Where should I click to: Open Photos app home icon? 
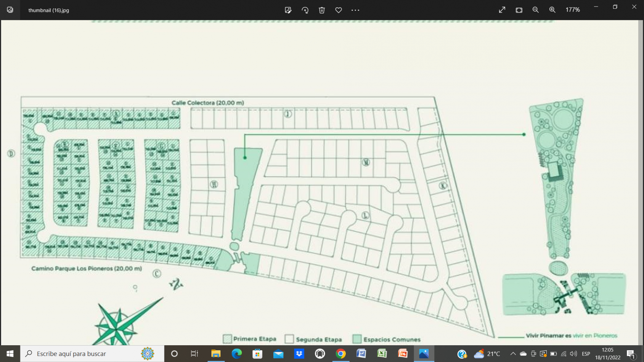point(10,10)
